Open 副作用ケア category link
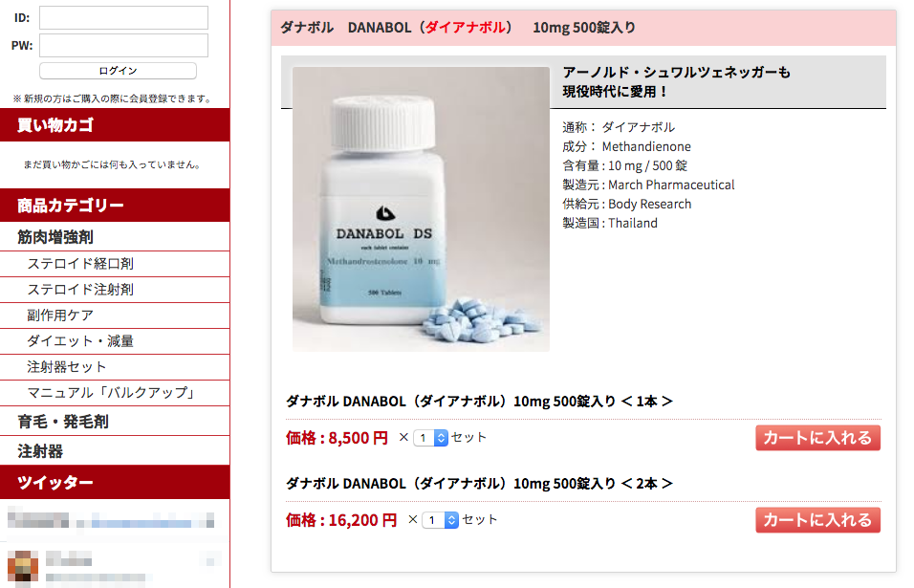This screenshot has width=914, height=588. click(x=60, y=316)
